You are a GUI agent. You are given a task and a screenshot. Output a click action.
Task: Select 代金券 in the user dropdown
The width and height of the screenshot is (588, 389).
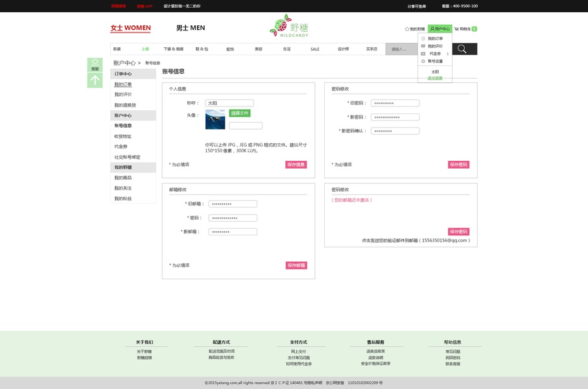click(x=435, y=54)
